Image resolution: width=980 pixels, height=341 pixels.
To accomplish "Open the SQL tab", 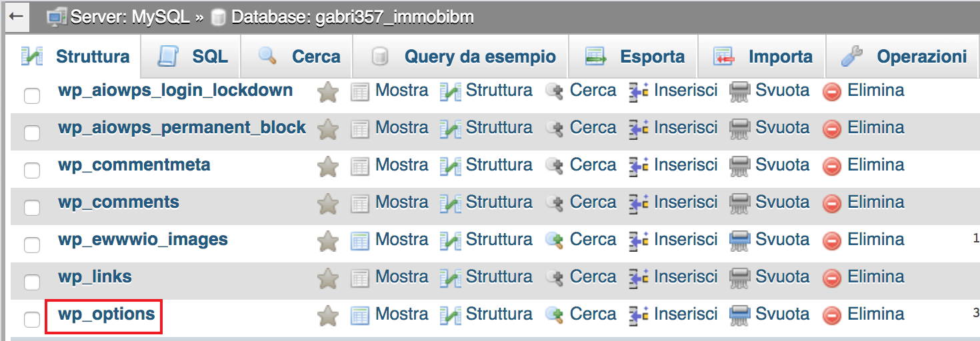I will click(192, 57).
